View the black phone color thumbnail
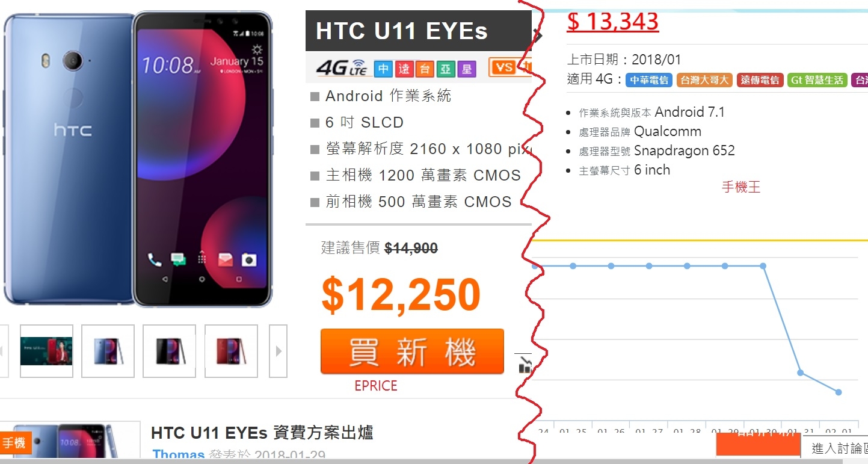This screenshot has width=868, height=464. (169, 351)
